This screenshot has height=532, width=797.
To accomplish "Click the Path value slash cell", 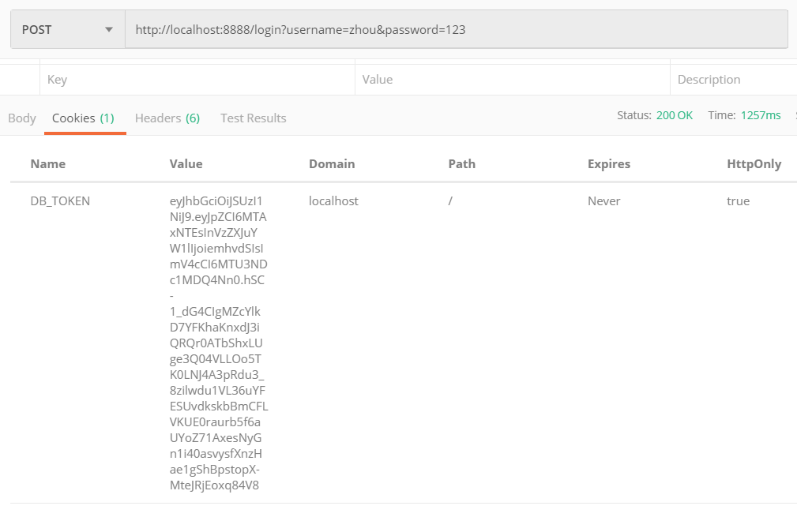I will (x=449, y=200).
